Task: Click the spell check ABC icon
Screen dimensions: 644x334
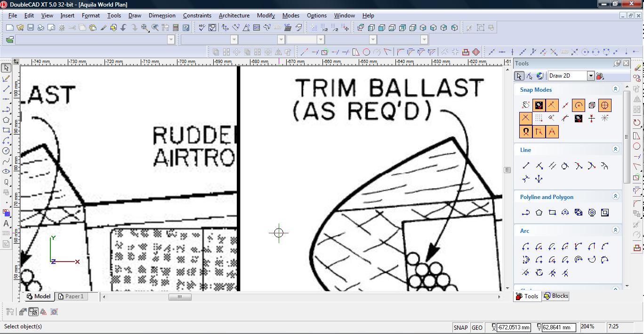Action: (202, 28)
